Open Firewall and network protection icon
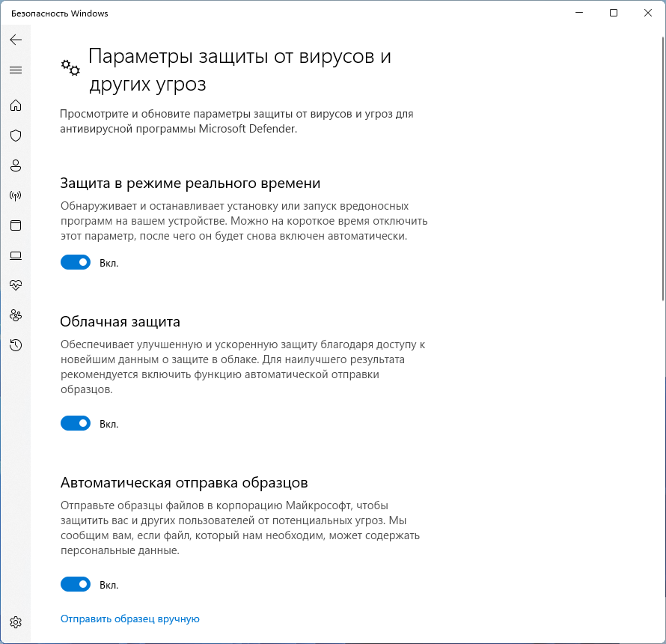Screen dimensions: 666x644 pos(16,195)
